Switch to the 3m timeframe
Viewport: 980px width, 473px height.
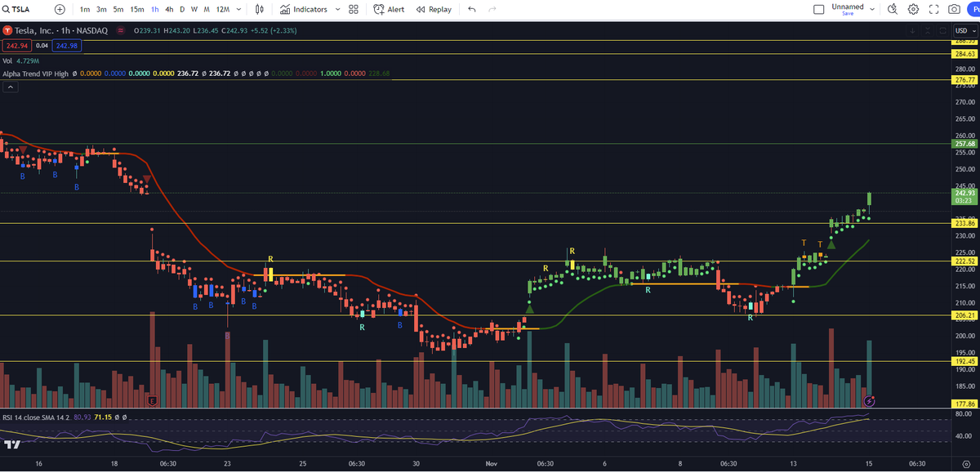click(x=101, y=10)
